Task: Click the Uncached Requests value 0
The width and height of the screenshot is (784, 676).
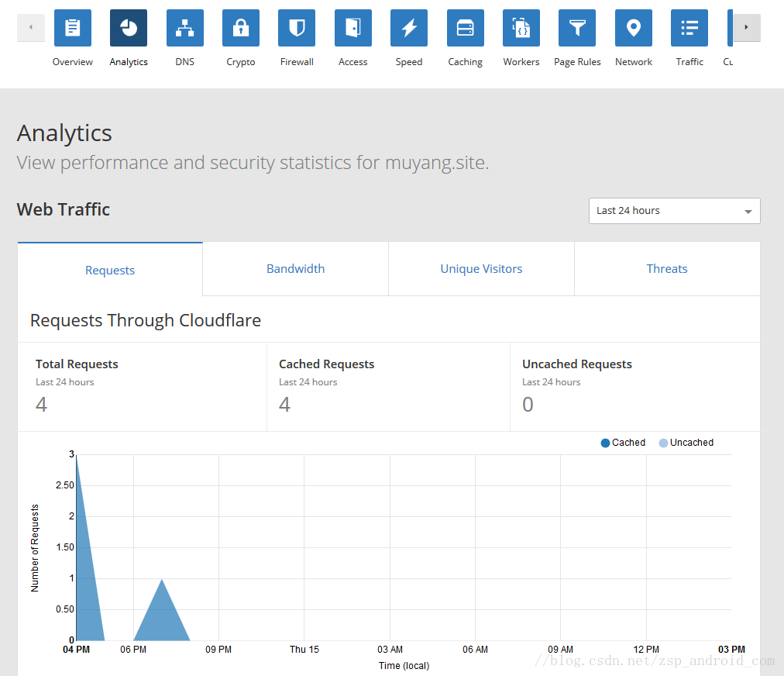Action: point(528,405)
